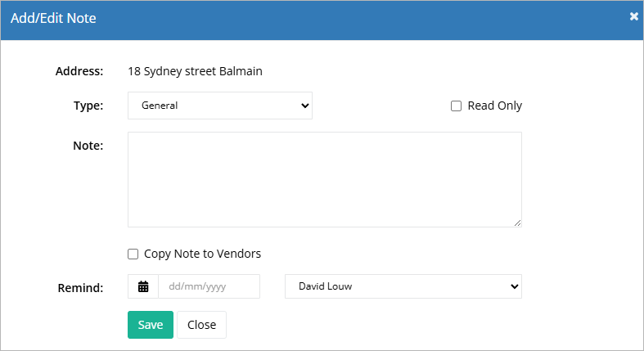Screen dimensions: 644x351
Task: Expand the David Louw user dropdown
Action: click(x=403, y=286)
